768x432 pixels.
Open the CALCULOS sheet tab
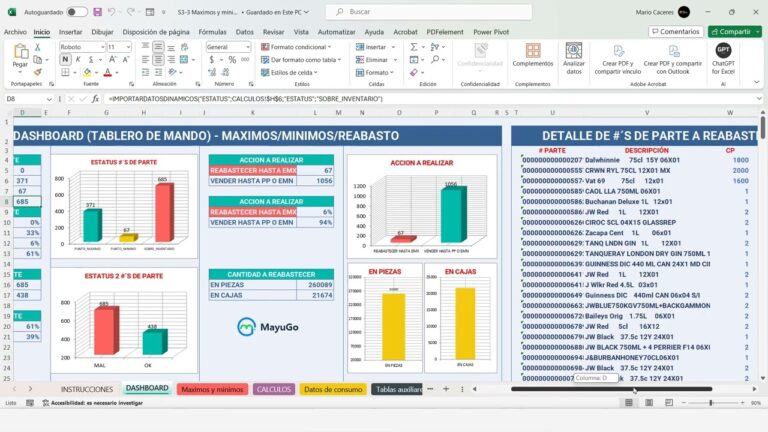[274, 389]
